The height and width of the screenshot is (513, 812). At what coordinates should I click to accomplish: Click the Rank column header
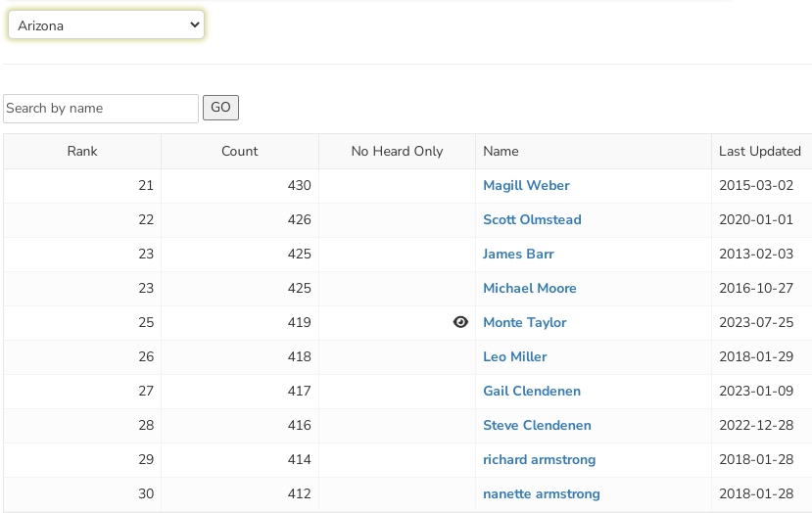tap(82, 151)
